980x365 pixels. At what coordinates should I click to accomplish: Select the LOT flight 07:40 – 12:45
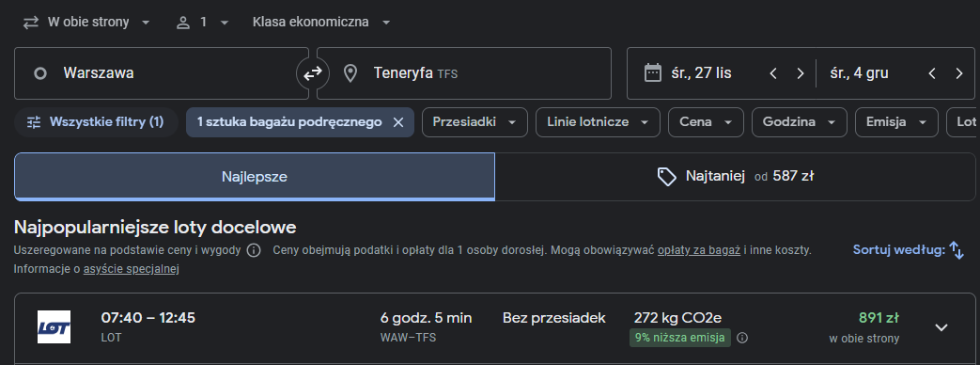[494, 328]
